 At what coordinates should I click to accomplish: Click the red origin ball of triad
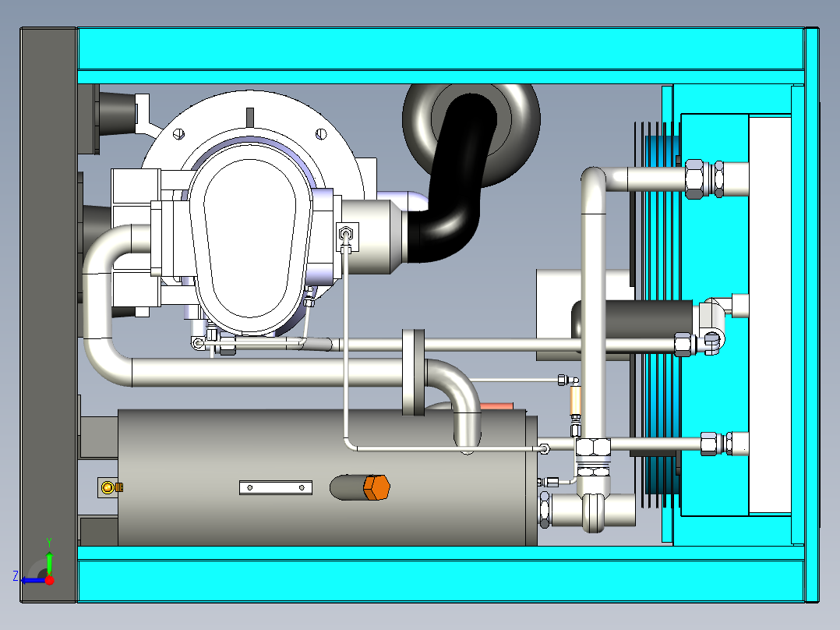click(x=49, y=580)
